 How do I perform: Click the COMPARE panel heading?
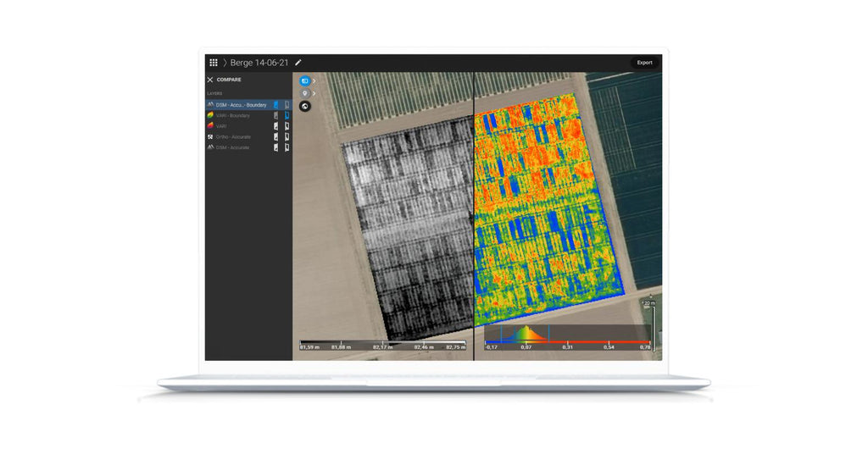[x=229, y=80]
